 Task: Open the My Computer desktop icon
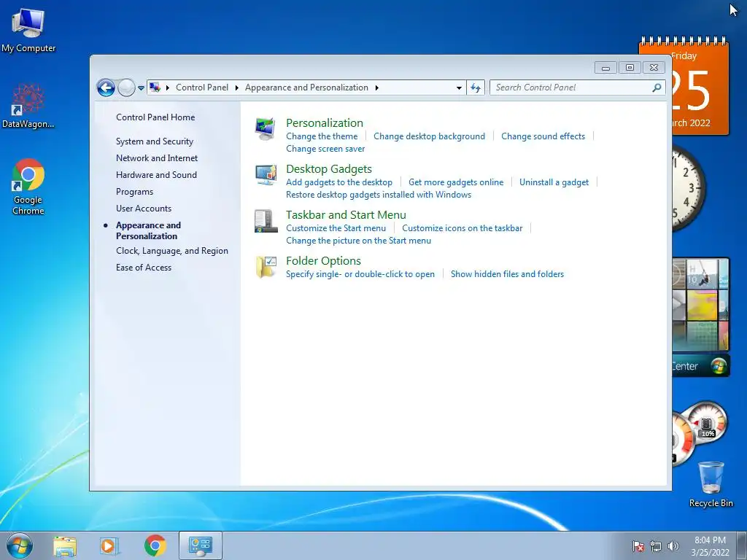pyautogui.click(x=28, y=30)
